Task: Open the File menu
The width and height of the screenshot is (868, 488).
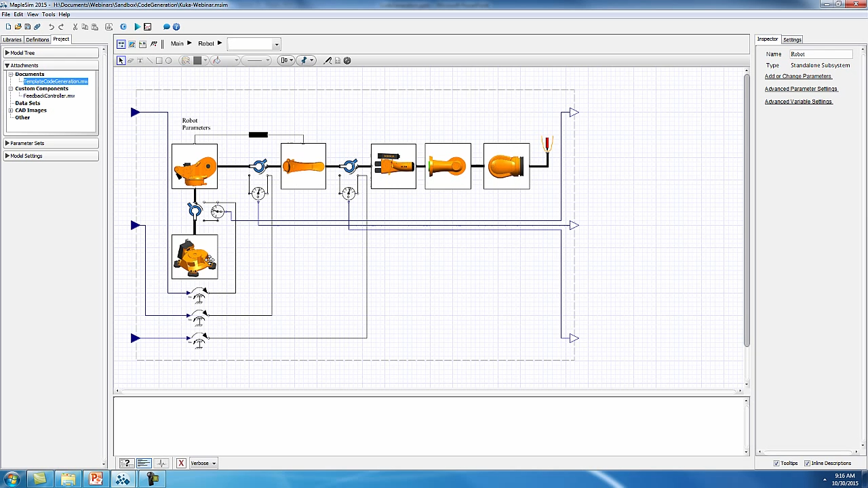Action: 6,14
